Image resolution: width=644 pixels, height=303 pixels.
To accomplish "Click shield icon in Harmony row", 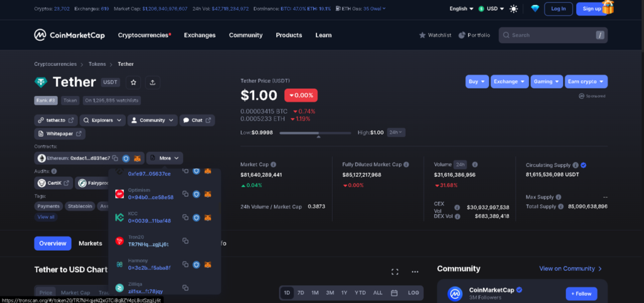I will [196, 265].
